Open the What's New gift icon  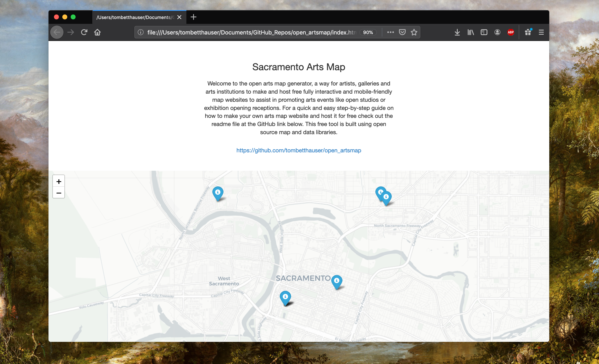coord(528,32)
